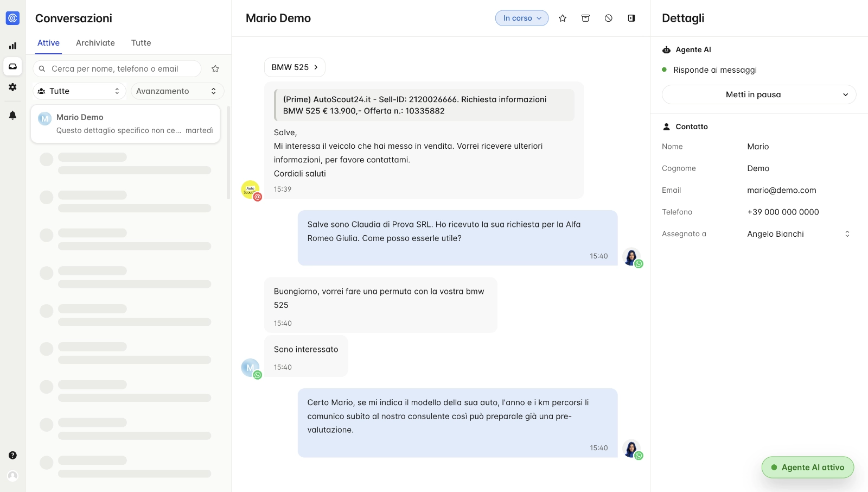
Task: Open the settings gear icon
Action: (x=12, y=87)
